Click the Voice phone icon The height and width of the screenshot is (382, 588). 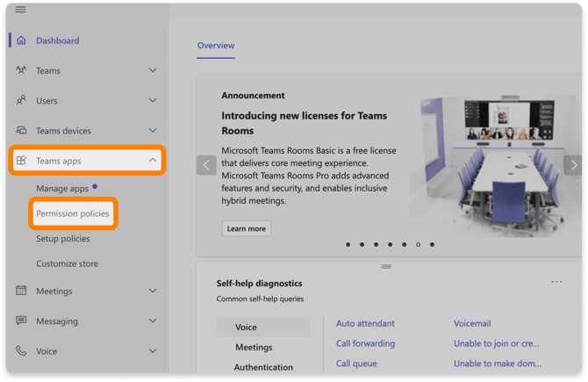click(21, 350)
